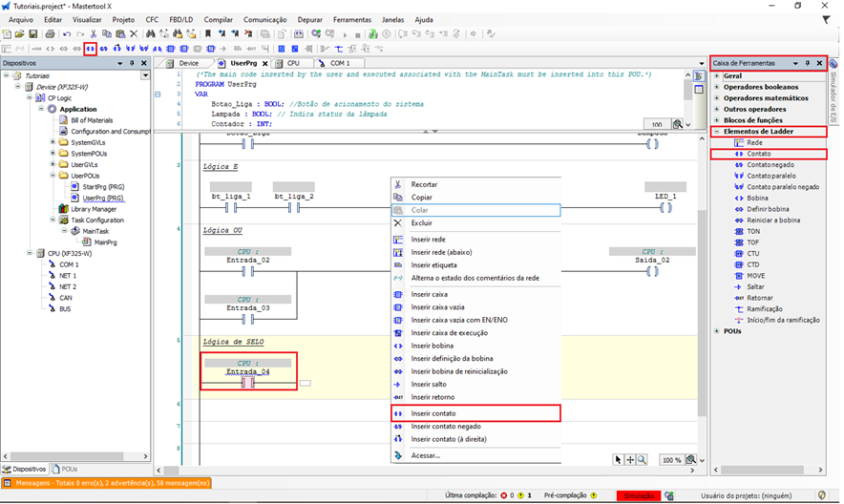This screenshot has width=844, height=504.
Task: Select Bobina element in the toolbox
Action: [757, 198]
